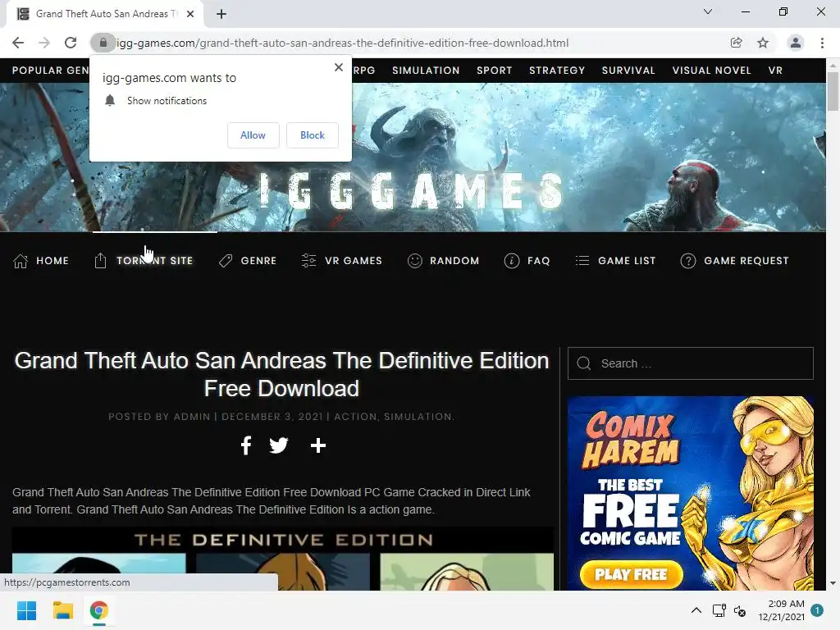The image size is (840, 630).
Task: Click the address bar URL
Action: [x=343, y=43]
